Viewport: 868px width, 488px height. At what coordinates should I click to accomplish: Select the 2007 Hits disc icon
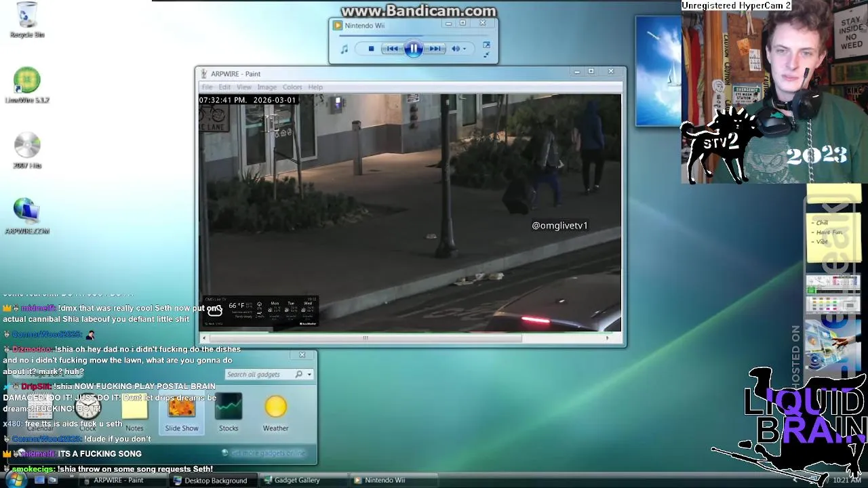click(x=27, y=150)
